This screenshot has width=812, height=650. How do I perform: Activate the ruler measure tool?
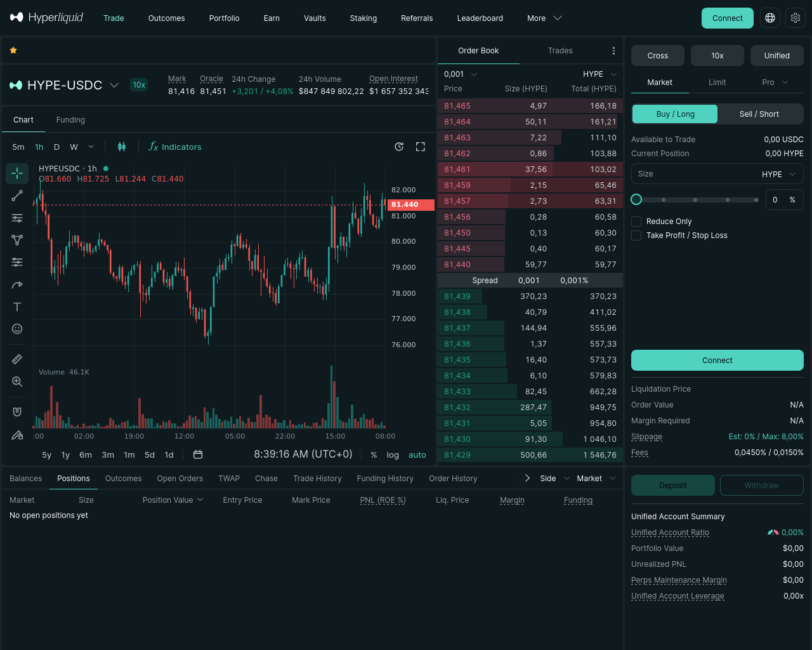[17, 359]
